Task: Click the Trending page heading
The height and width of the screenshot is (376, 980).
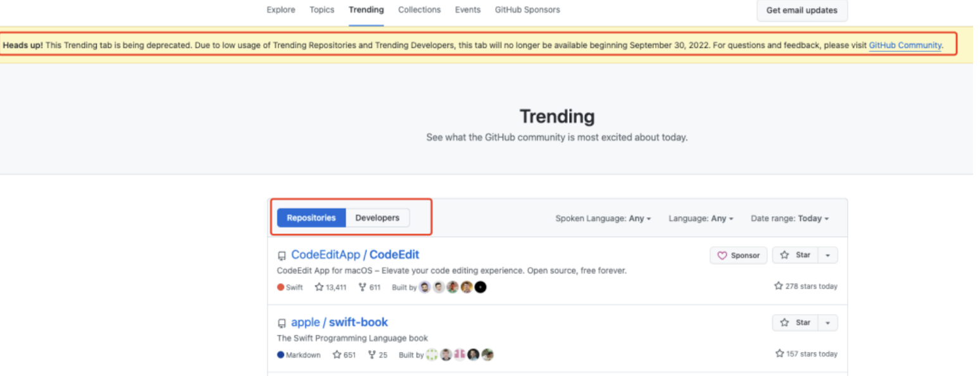Action: [557, 116]
